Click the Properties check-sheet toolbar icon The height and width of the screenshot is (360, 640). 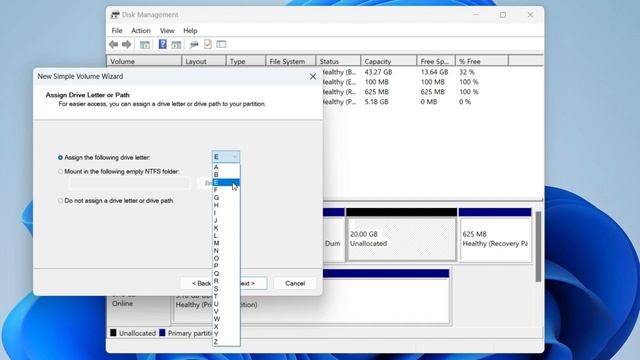[208, 44]
